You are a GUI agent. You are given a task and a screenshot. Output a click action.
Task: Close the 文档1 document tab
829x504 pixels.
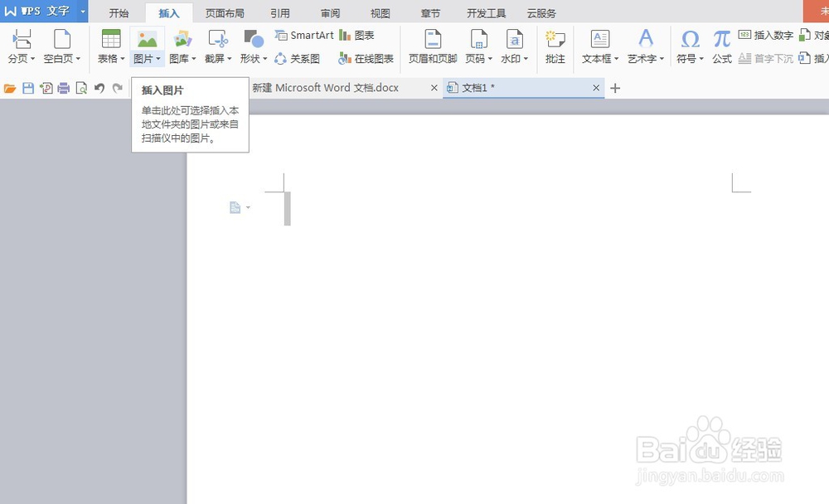pos(596,88)
